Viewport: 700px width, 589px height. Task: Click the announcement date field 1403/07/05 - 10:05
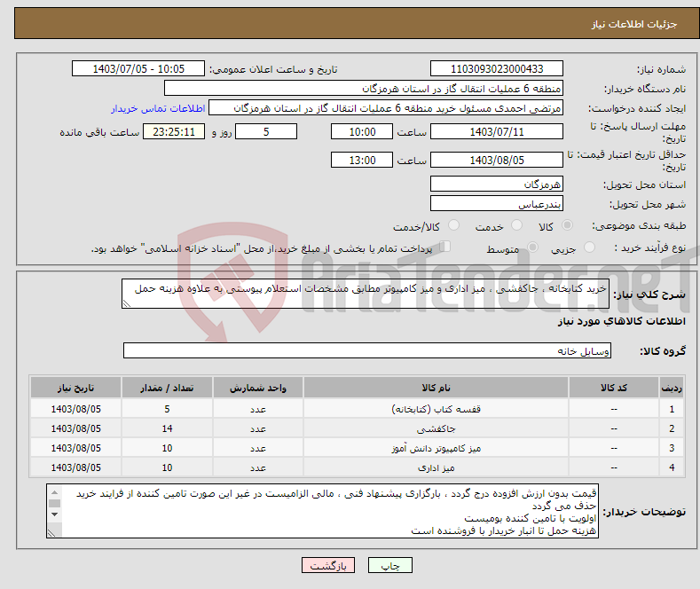pyautogui.click(x=138, y=68)
